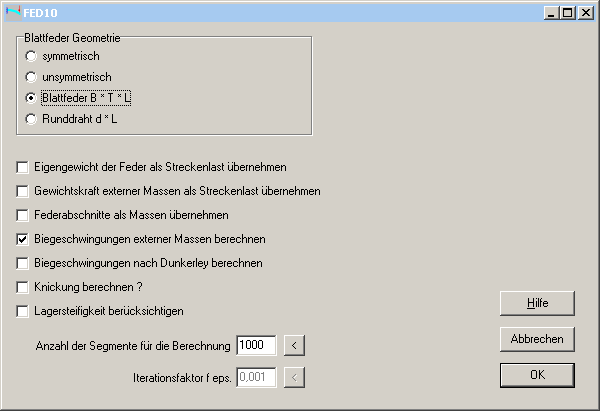Enable 'Eigengewicht der Feder als Streckenlast übernehmen'

point(23,167)
